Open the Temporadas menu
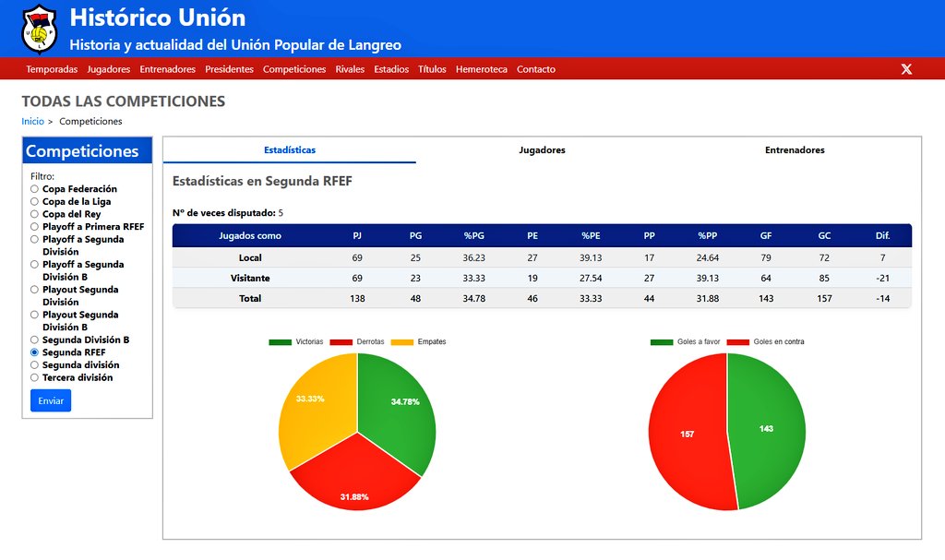945x560 pixels. (52, 69)
